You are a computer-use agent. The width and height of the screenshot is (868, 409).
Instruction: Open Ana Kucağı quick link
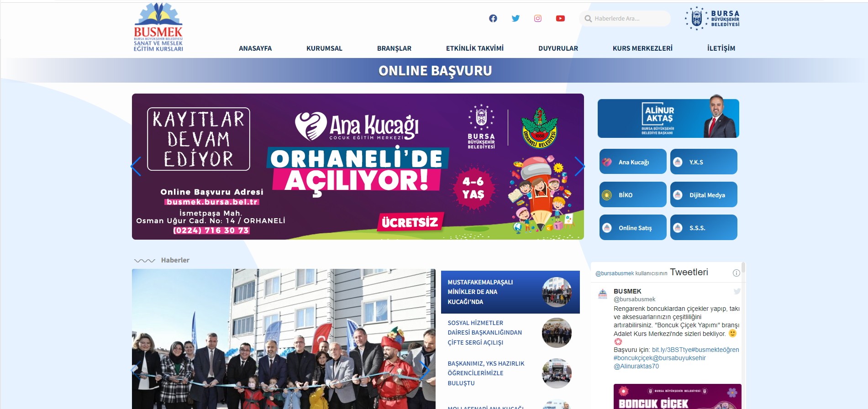click(633, 162)
